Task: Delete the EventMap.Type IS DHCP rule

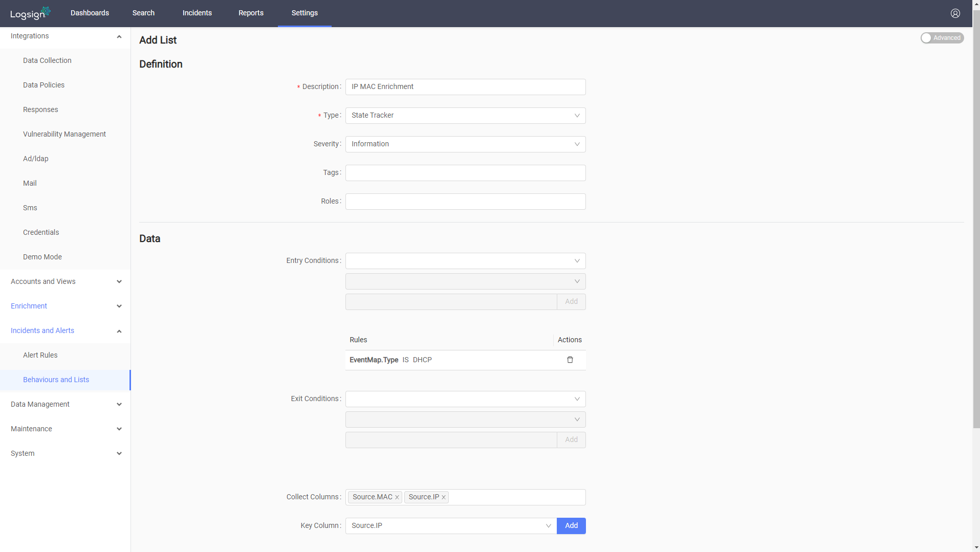Action: (x=570, y=360)
